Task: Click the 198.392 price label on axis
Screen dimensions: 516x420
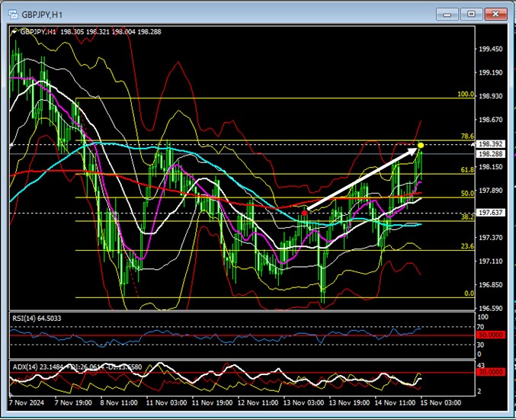Action: 489,143
